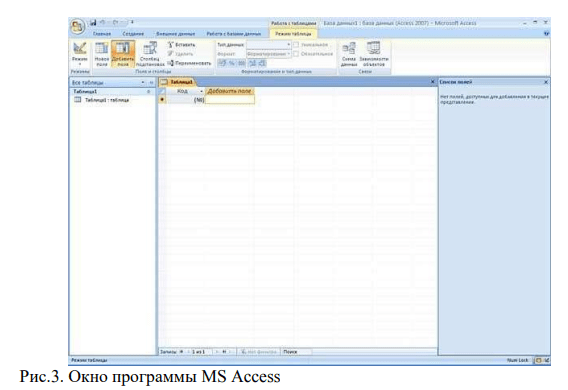Open the Работа с базами данных tab
The image size is (568, 390).
click(x=234, y=34)
